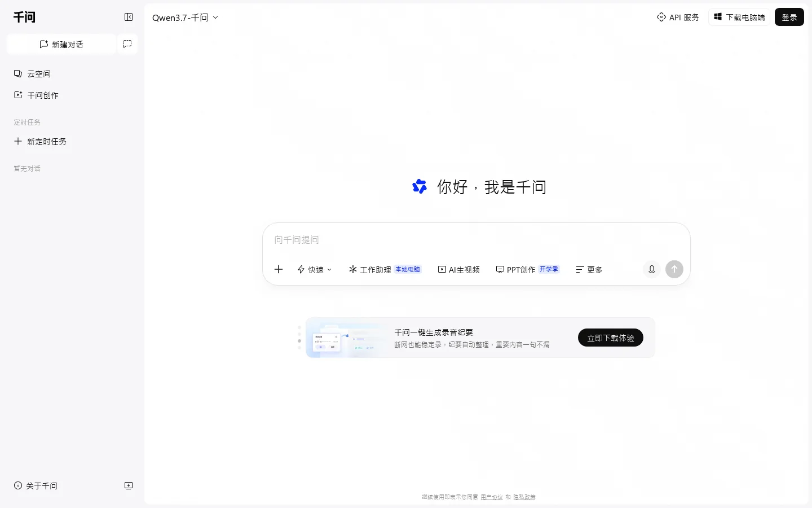812x508 pixels.
Task: Select AI生视频 tool option
Action: click(459, 270)
